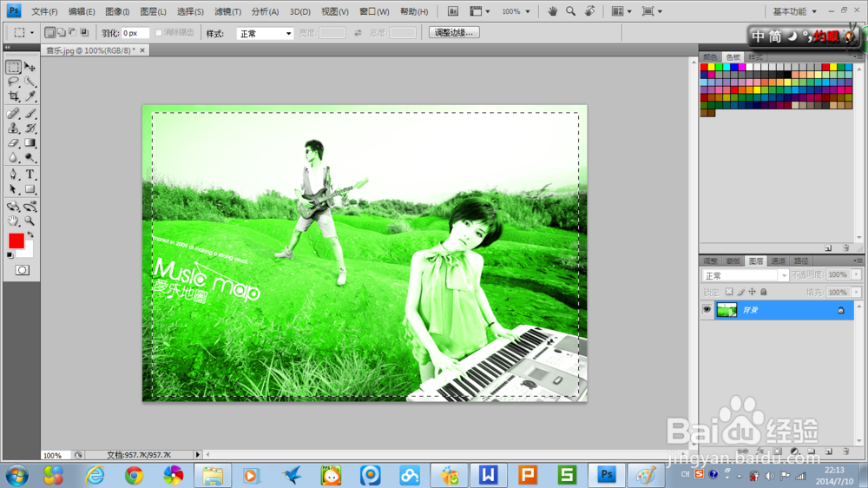Close the 音乐.jpg document tab
This screenshot has height=488, width=868.
[142, 50]
